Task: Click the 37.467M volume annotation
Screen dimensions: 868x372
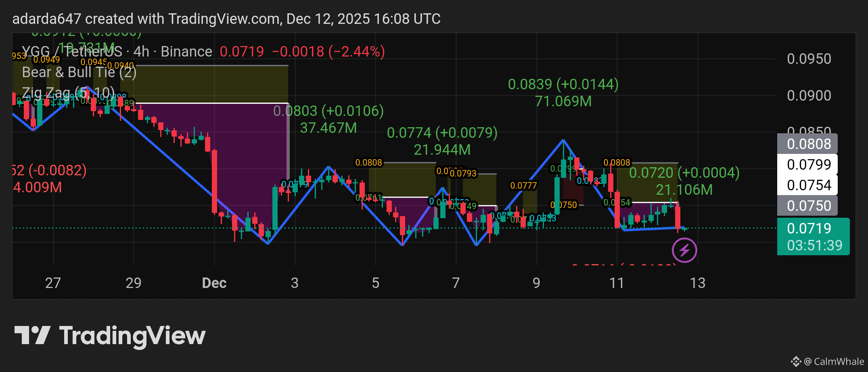Action: coord(328,128)
